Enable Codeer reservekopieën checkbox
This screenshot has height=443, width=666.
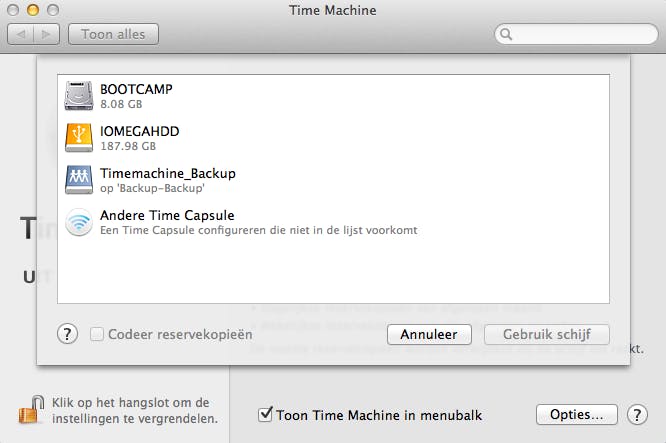click(97, 334)
